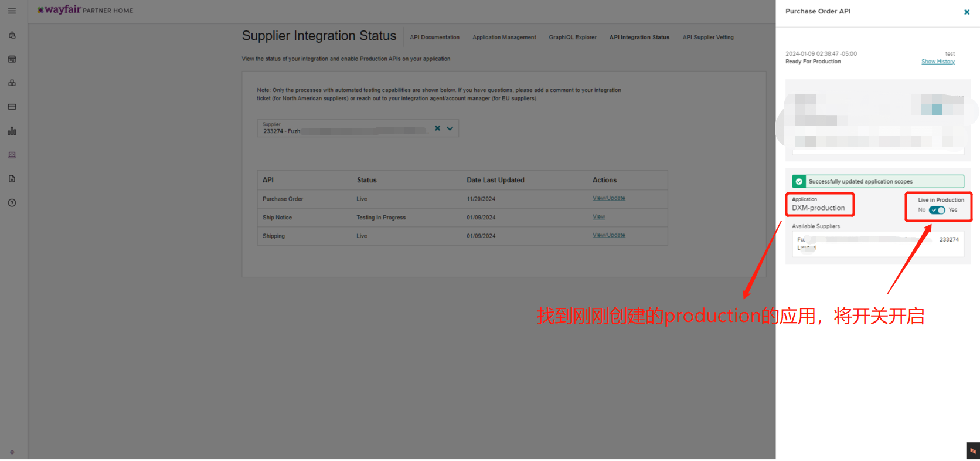This screenshot has width=980, height=461.
Task: Click the Supplier 233274 selection field
Action: [358, 128]
